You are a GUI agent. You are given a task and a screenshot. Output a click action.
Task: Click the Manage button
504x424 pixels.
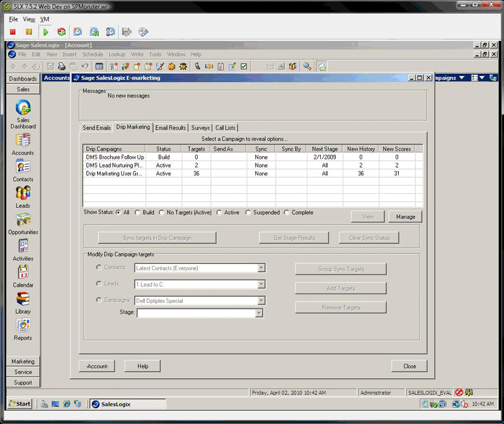point(405,217)
